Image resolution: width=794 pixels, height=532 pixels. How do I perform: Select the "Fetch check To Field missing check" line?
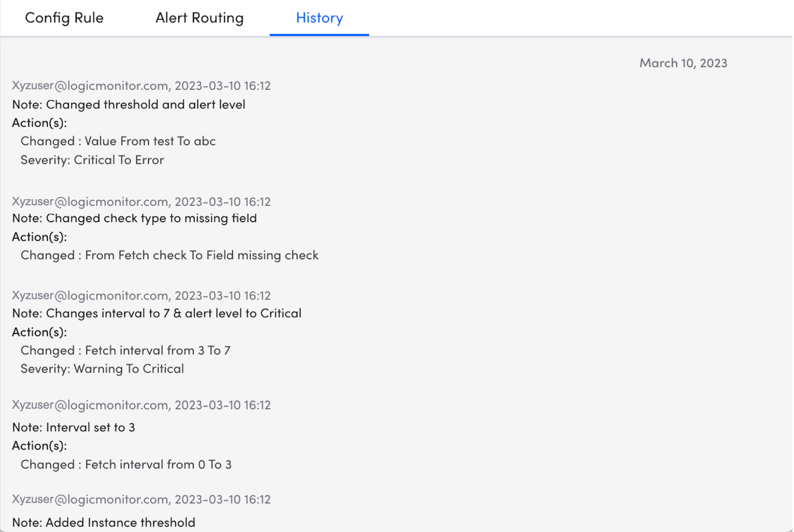pos(169,255)
